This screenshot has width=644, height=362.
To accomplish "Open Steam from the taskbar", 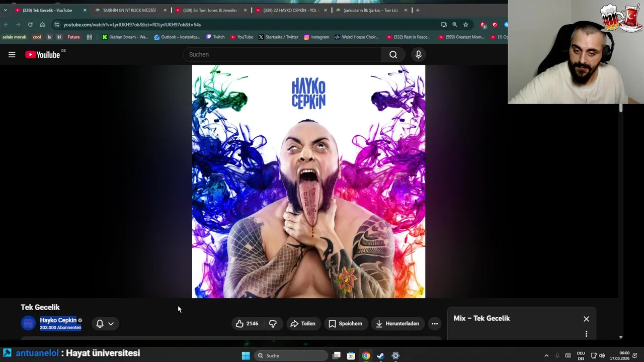I will (380, 356).
